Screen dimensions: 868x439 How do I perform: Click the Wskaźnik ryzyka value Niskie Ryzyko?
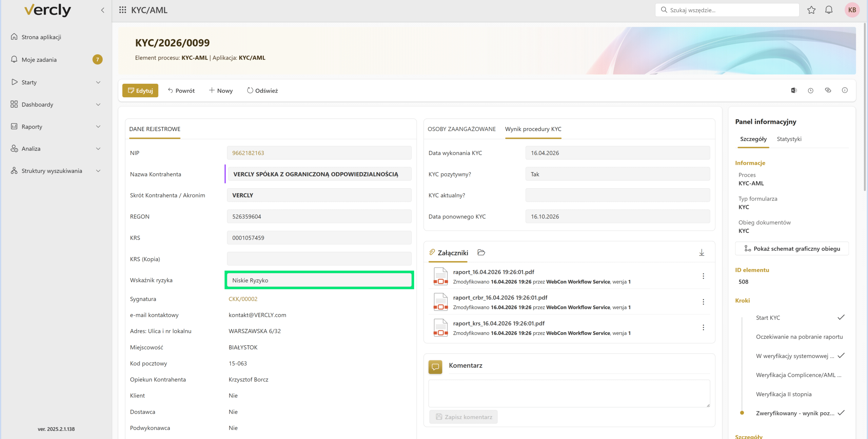coord(250,280)
